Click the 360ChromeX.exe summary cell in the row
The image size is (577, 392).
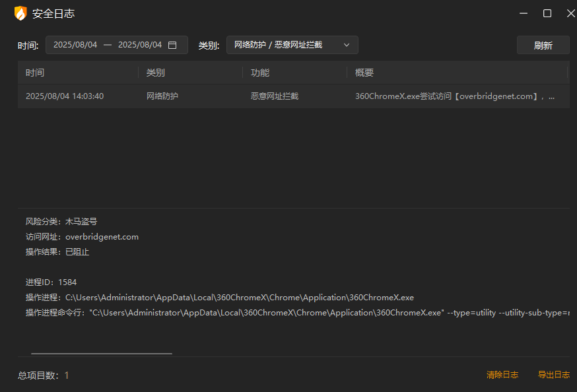(454, 96)
